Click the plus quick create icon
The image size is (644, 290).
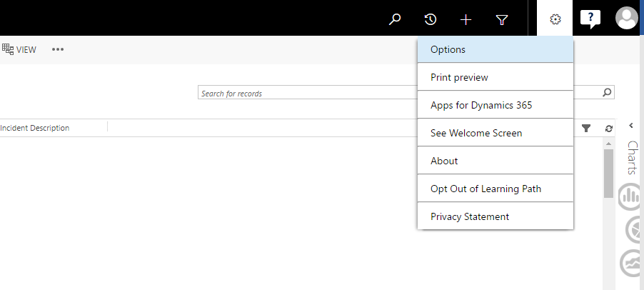tap(466, 20)
